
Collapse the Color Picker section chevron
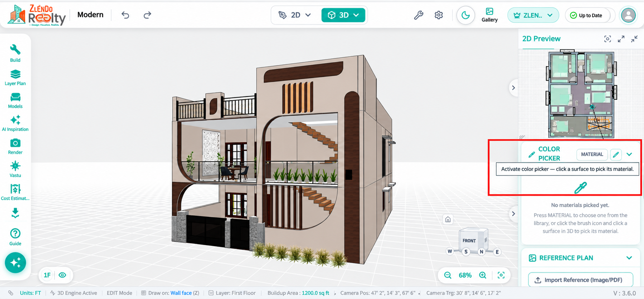pyautogui.click(x=629, y=154)
